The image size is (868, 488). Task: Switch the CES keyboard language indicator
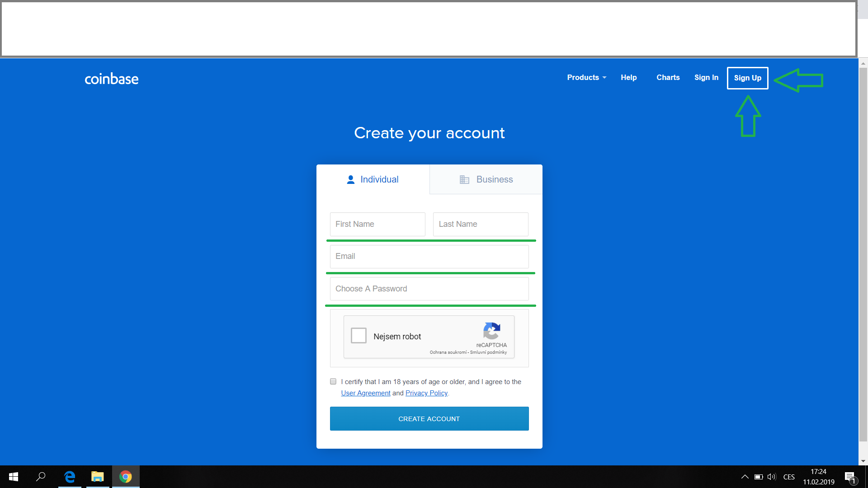[789, 477]
